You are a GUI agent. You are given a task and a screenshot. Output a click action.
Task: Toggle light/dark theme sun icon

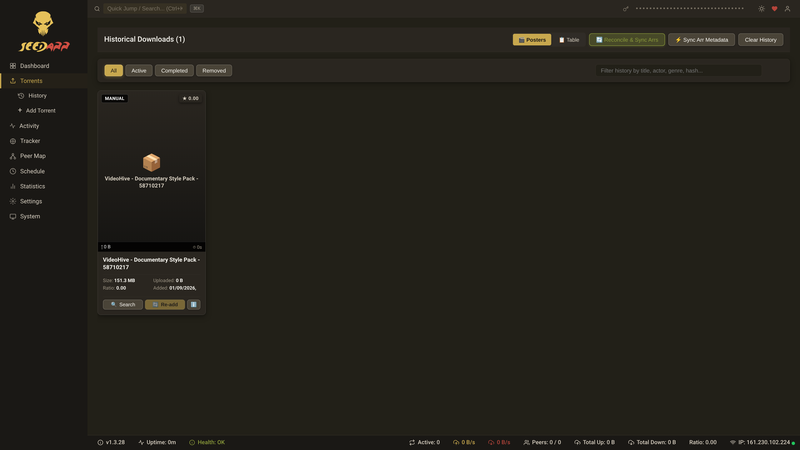click(761, 9)
